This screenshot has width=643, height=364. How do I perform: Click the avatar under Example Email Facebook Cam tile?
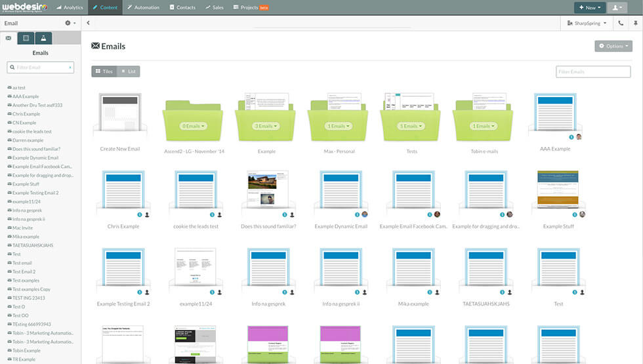tap(437, 214)
